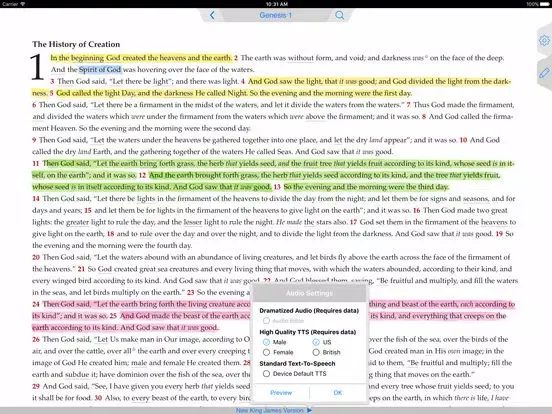Click 'The History of Creation' heading

(x=76, y=44)
